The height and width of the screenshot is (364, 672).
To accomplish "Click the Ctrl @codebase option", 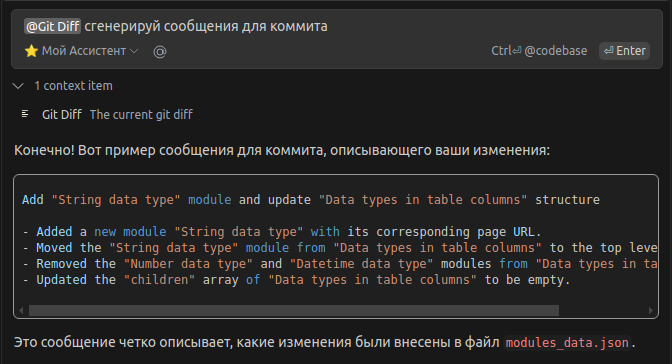I will click(x=539, y=51).
